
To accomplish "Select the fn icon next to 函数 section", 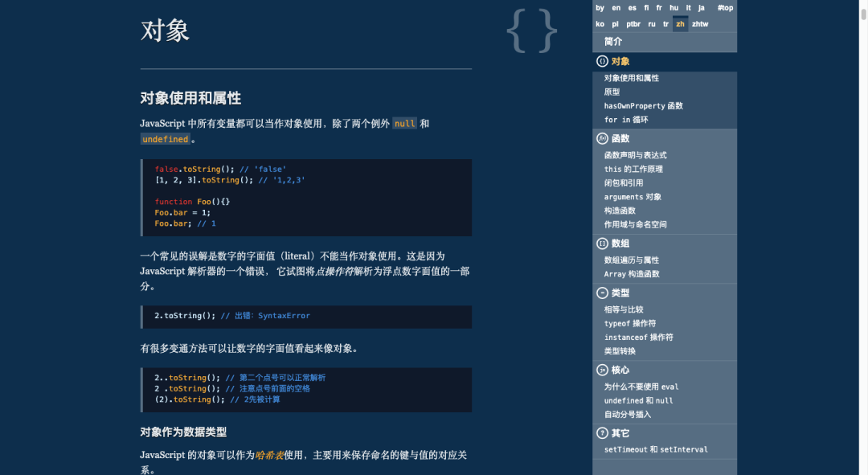I will click(x=603, y=138).
